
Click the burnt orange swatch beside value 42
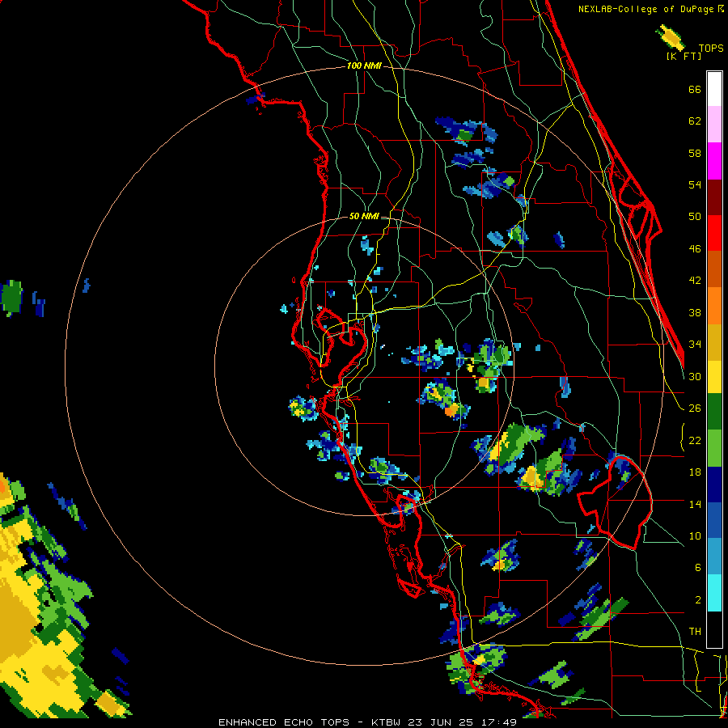[x=714, y=269]
